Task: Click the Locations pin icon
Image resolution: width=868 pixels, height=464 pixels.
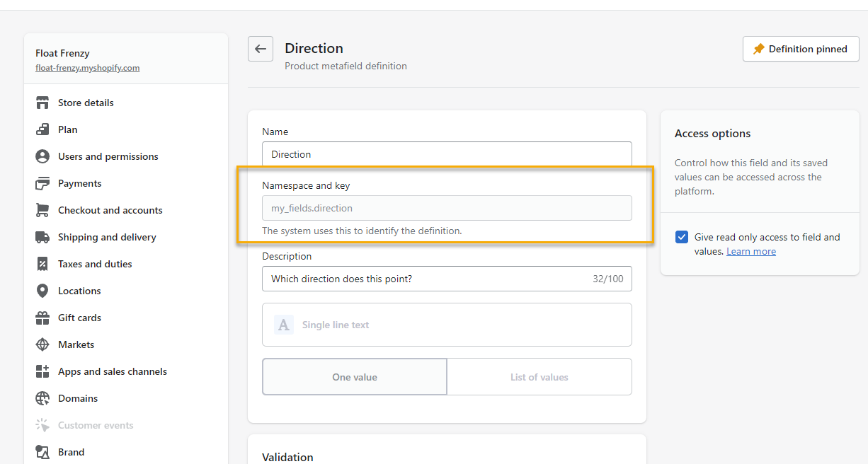Action: (42, 291)
